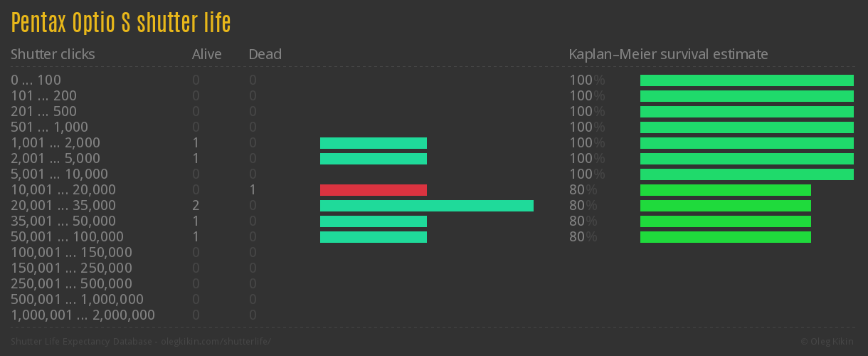Click the alive bar for 1,001–2,000 clicks
The image size is (868, 356).
374,143
